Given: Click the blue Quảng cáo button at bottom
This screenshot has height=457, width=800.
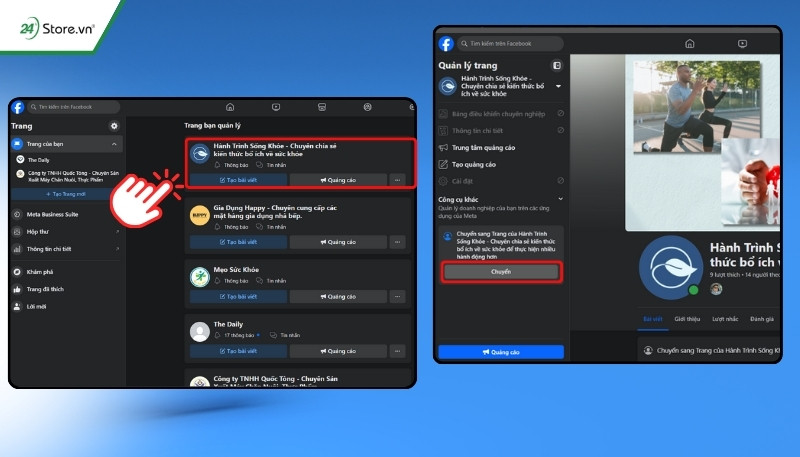Looking at the screenshot, I should pos(501,352).
